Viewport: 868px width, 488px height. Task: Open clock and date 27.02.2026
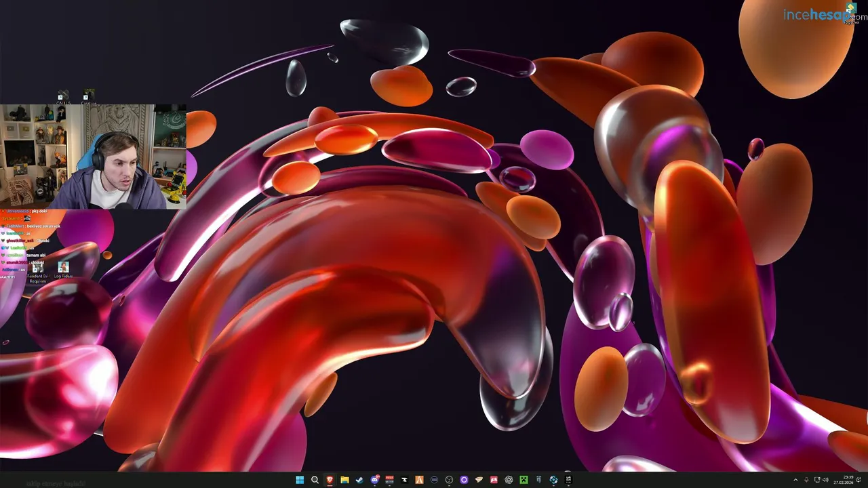pos(843,480)
